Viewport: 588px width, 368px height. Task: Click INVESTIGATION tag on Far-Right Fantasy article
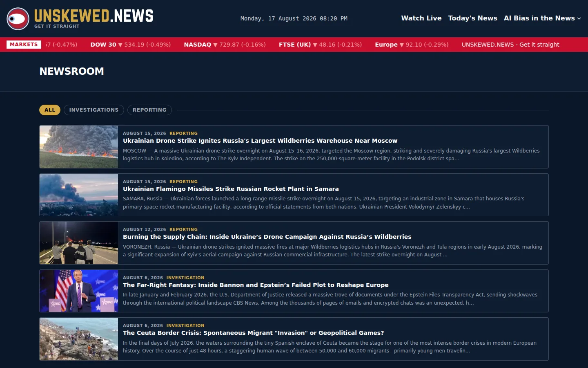point(185,278)
